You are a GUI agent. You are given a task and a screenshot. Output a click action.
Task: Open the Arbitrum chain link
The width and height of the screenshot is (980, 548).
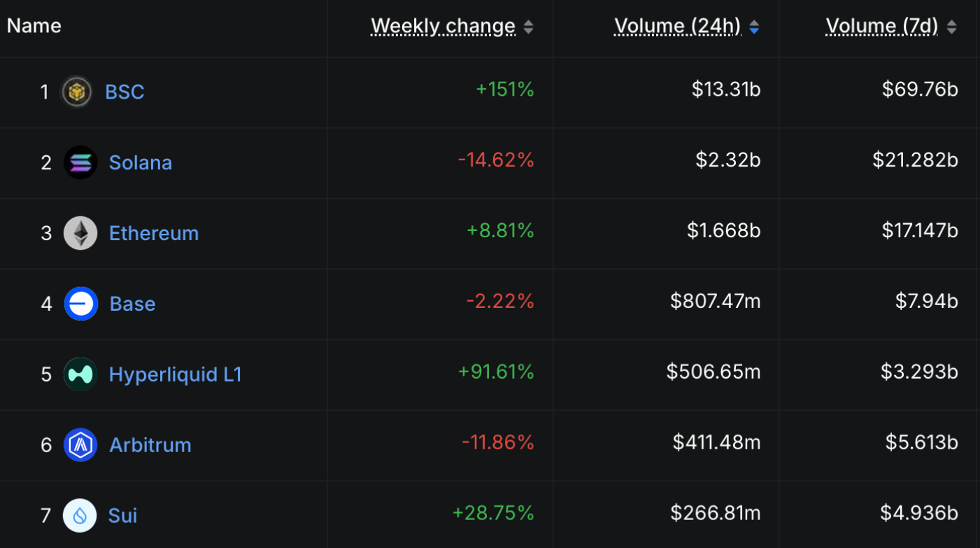pos(150,445)
